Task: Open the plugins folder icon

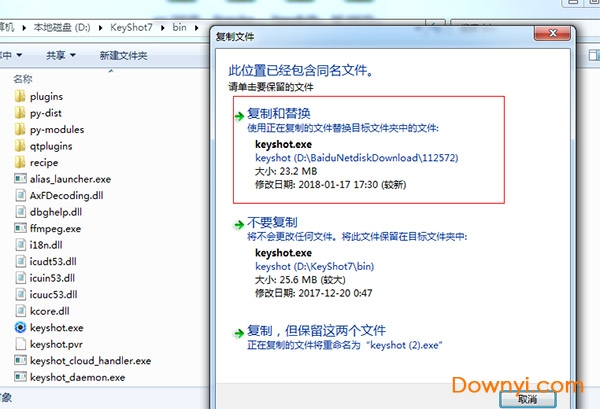Action: coord(20,96)
